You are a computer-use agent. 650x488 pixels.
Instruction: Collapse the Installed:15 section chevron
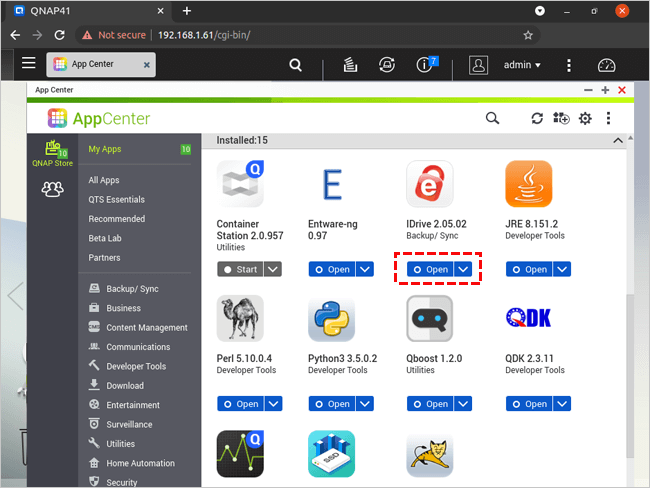pos(618,141)
